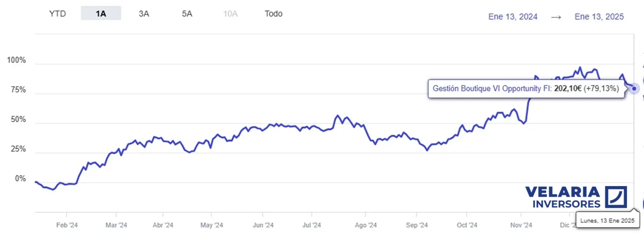The width and height of the screenshot is (644, 233).
Task: Click the Sep '24 axis label
Action: [x=417, y=225]
